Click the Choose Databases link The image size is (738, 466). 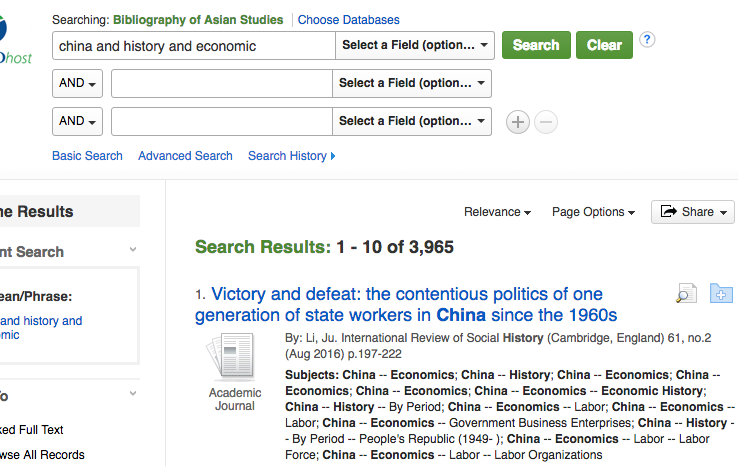348,20
